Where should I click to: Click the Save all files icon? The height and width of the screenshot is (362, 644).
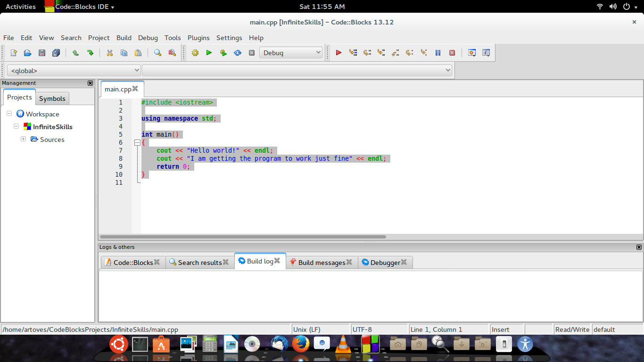[56, 53]
